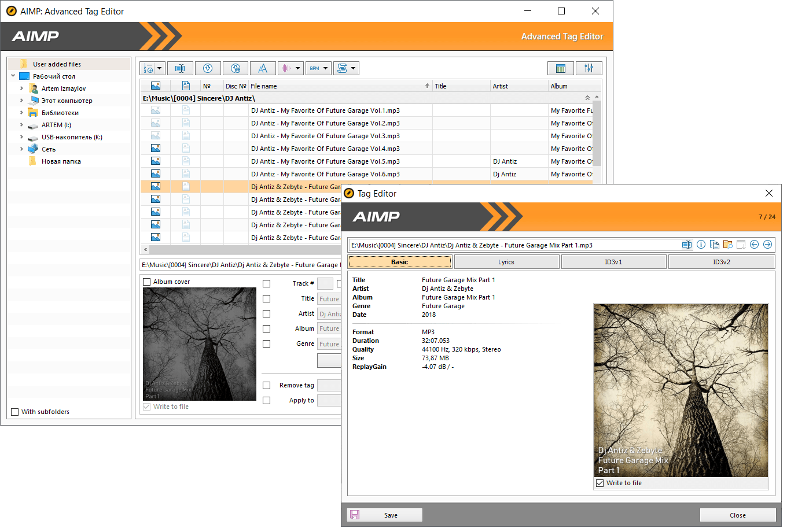The height and width of the screenshot is (532, 787).
Task: Click the locate file in folder icon
Action: click(x=727, y=245)
